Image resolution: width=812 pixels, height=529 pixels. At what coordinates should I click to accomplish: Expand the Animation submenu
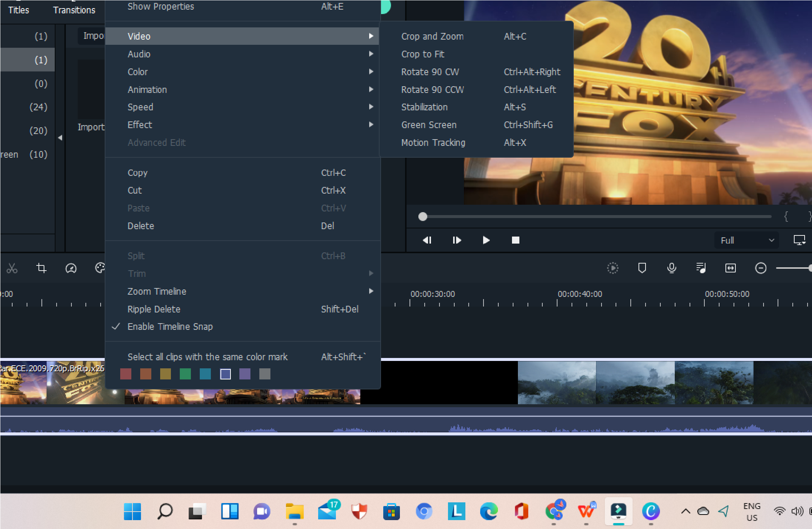(146, 89)
